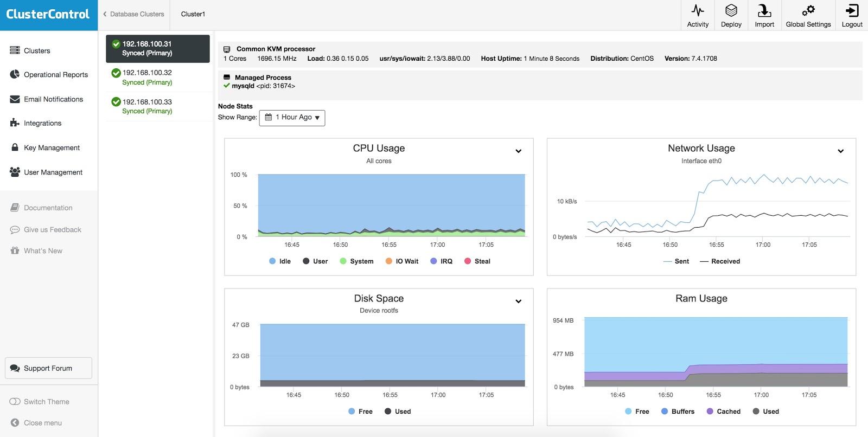Screen dimensions: 868x437
Task: Select the Cluster1 breadcrumb tab
Action: 193,14
